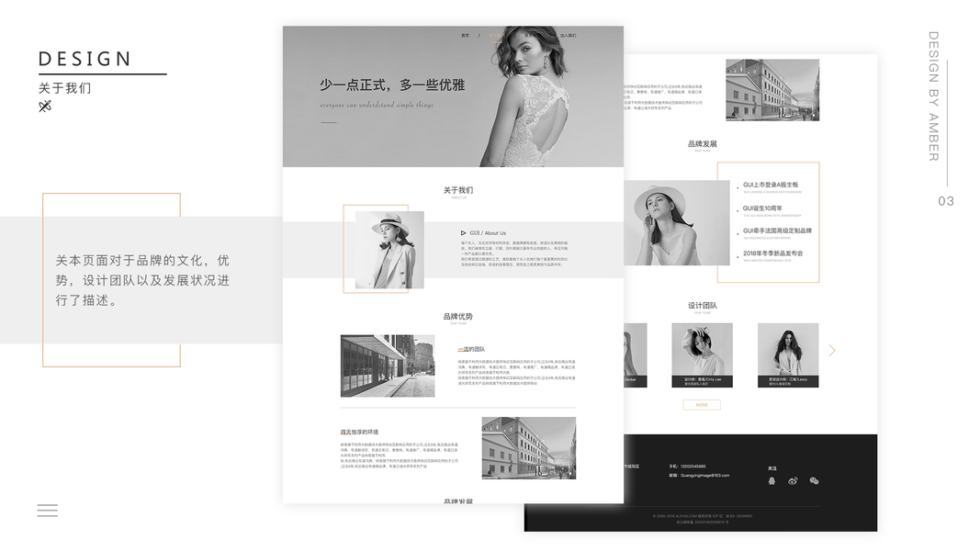
Task: Select the 2018年冬季新品发布会 milestone
Action: (773, 253)
